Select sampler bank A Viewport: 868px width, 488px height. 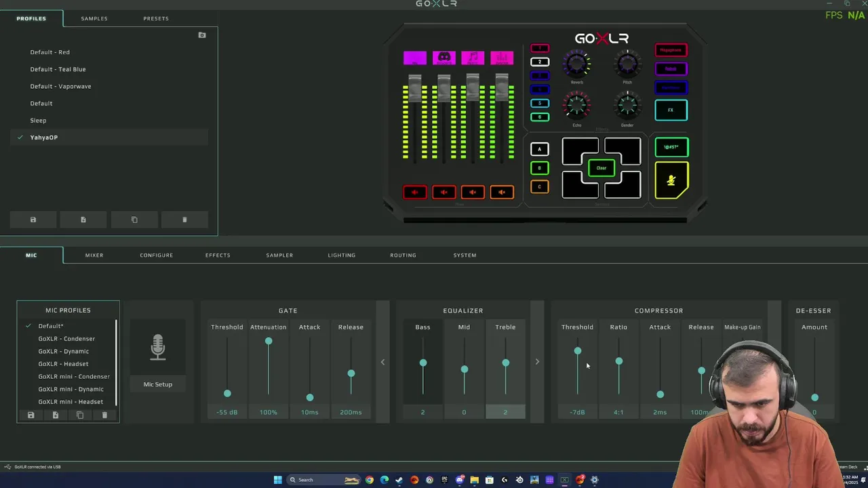[x=540, y=149]
